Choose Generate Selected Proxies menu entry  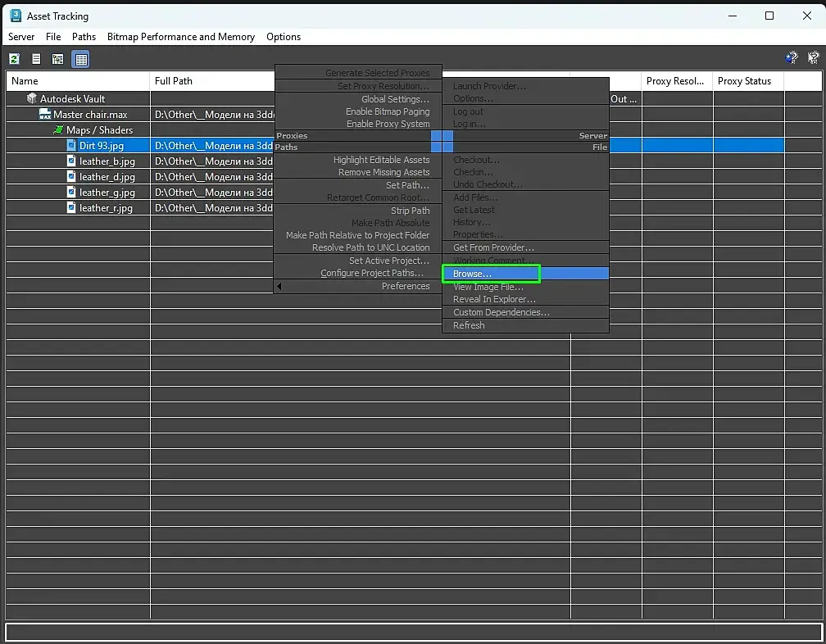click(x=357, y=73)
